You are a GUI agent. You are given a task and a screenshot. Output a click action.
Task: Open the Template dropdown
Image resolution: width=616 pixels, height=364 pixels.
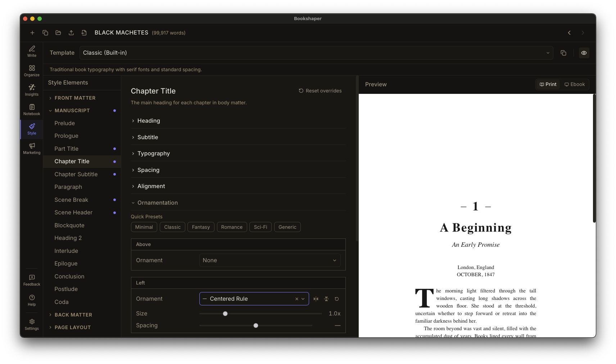tap(316, 53)
